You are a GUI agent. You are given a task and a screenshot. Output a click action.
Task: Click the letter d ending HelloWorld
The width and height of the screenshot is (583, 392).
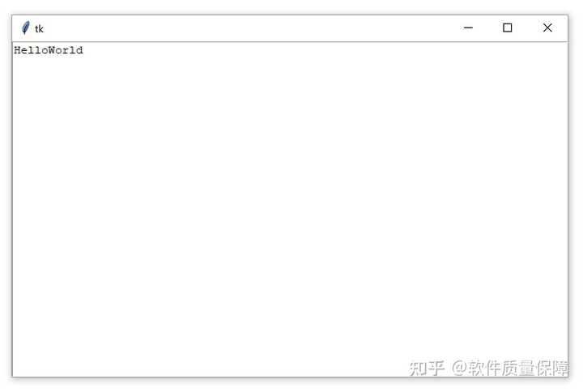(79, 50)
